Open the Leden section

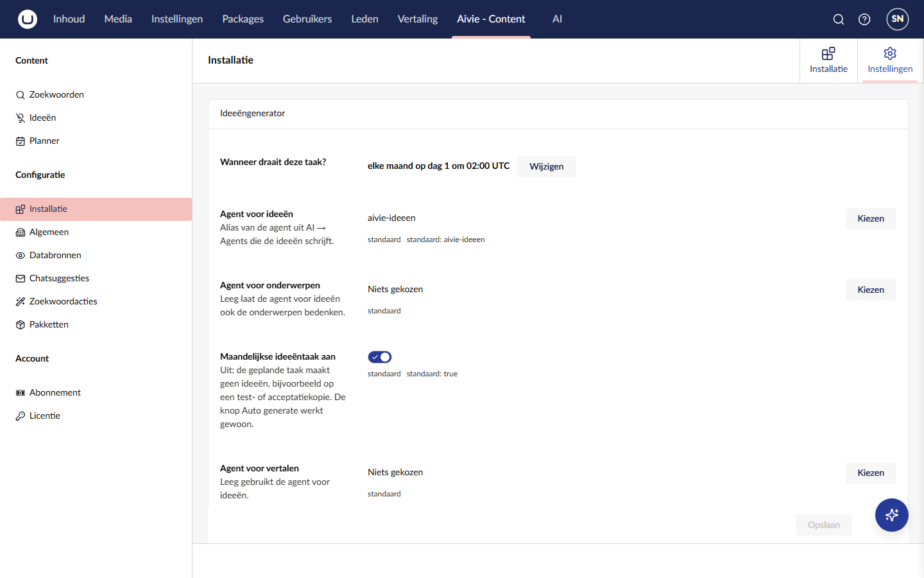(x=364, y=19)
